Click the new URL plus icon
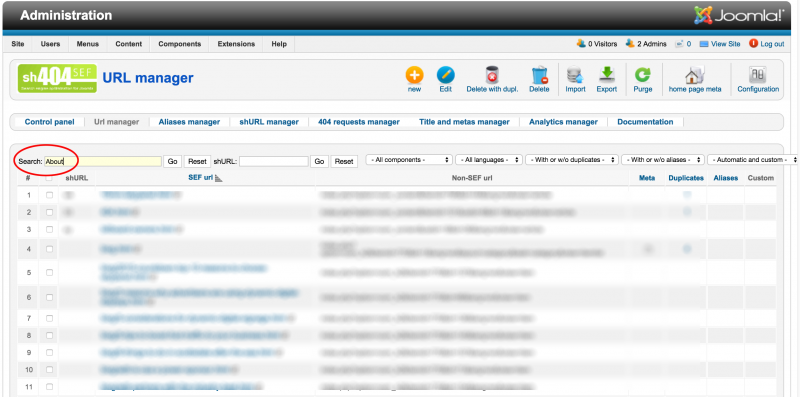The image size is (800, 397). coord(414,76)
